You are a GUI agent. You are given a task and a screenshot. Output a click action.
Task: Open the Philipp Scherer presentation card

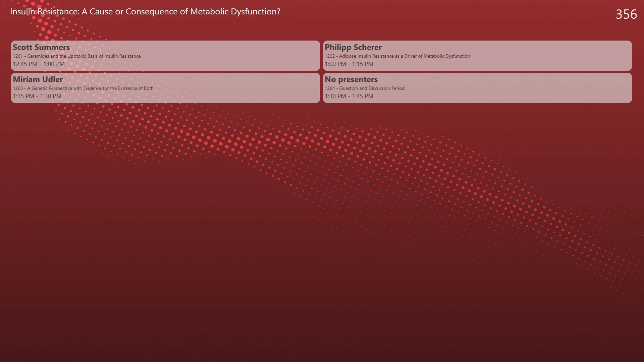pyautogui.click(x=477, y=56)
